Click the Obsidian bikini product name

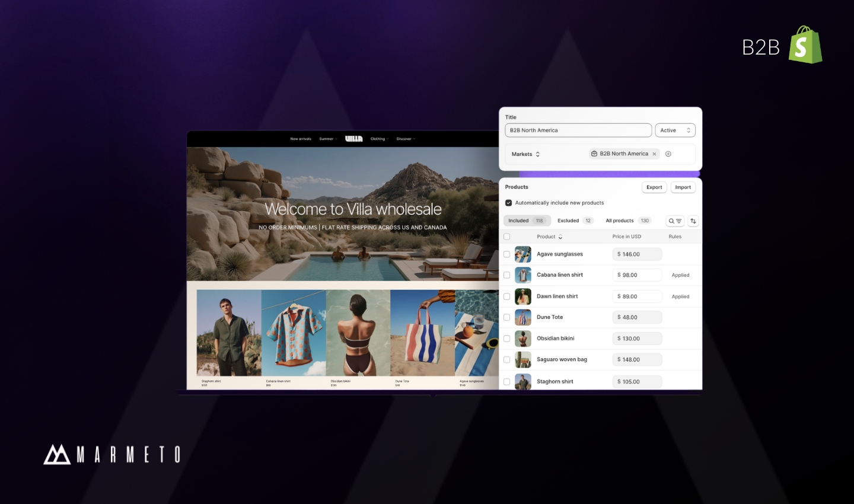[x=556, y=339]
